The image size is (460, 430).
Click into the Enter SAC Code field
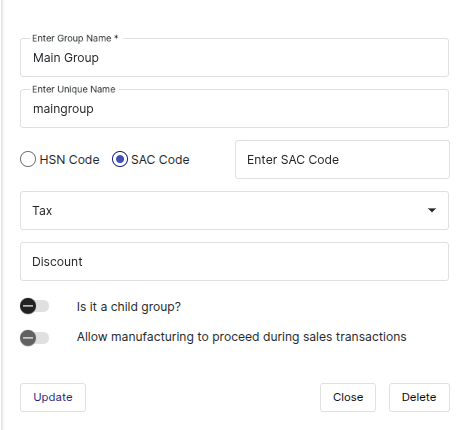(x=342, y=159)
